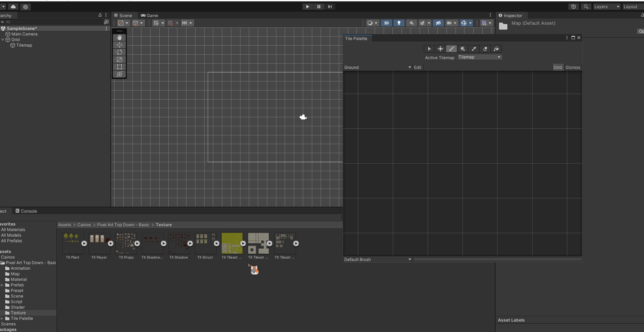Click the Hierarchy search field
644x332 pixels.
point(52,22)
